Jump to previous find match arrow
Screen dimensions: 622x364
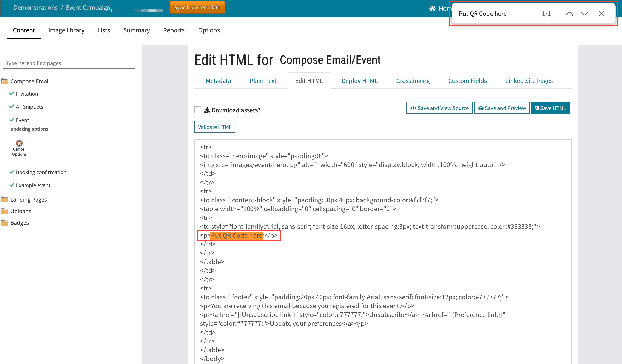point(569,14)
